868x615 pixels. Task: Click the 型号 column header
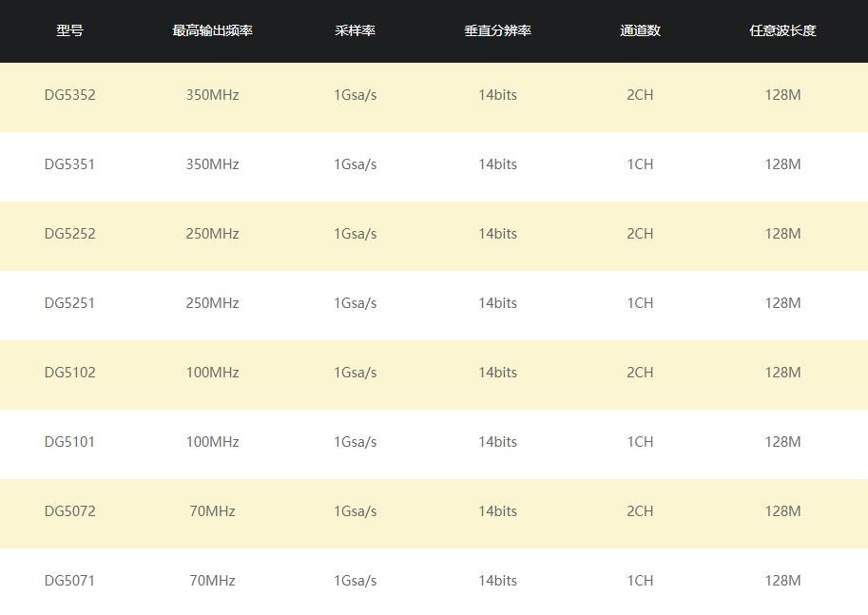[69, 30]
